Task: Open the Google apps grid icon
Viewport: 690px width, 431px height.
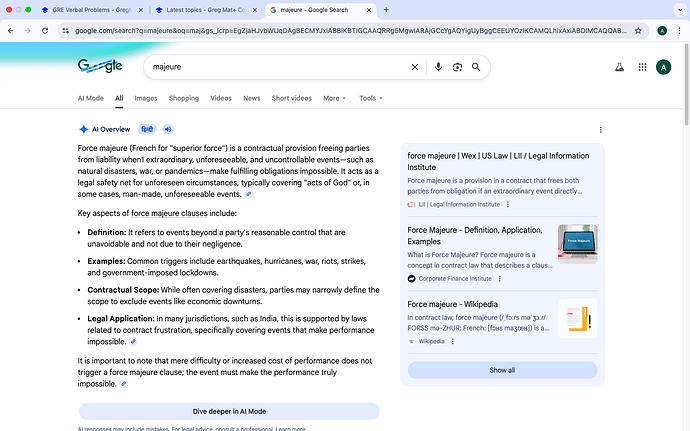Action: point(642,67)
